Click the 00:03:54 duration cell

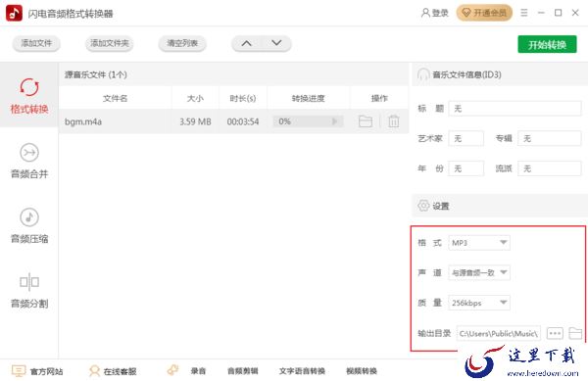pos(243,121)
